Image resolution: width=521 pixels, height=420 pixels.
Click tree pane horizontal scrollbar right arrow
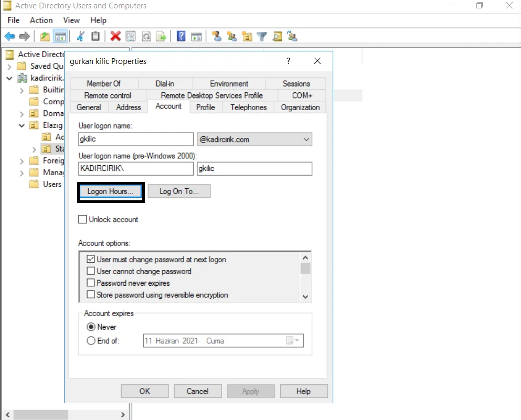[x=123, y=414]
